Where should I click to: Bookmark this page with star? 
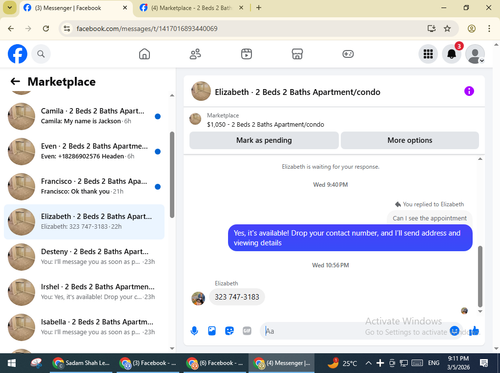[x=447, y=29]
